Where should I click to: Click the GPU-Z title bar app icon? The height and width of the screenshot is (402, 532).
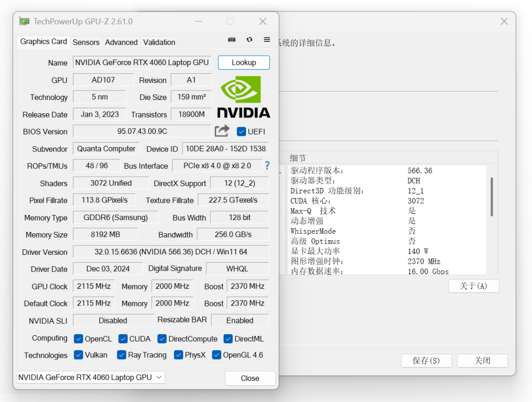[x=25, y=21]
